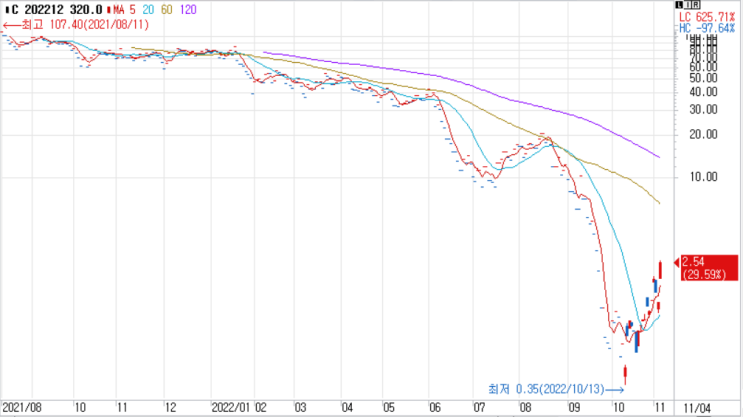This screenshot has height=417, width=743.
Task: Click the 05 month label on date axis
Action: [x=389, y=408]
